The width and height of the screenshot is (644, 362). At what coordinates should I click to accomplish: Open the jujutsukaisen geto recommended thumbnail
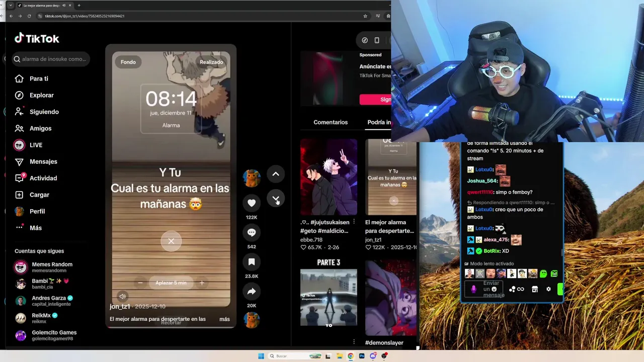pos(329,177)
